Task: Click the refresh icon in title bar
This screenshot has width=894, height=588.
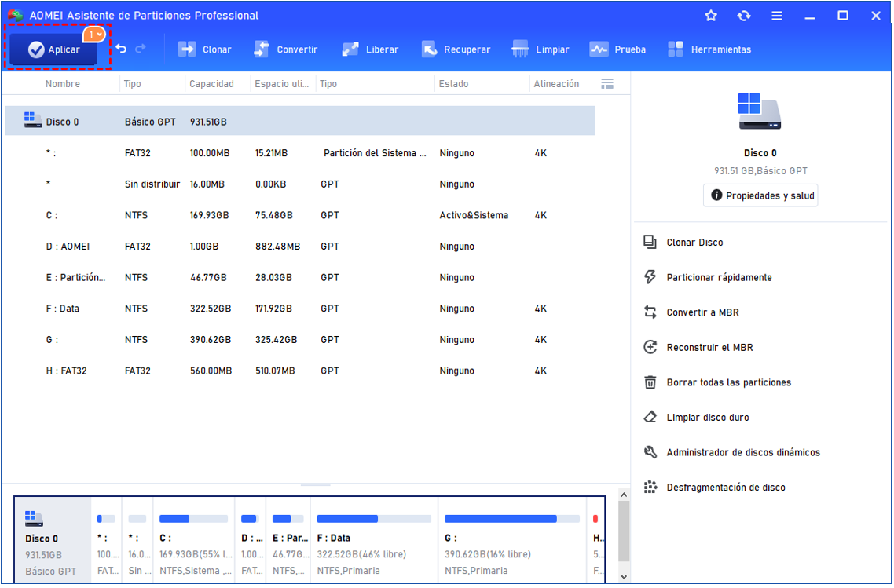Action: (x=744, y=16)
